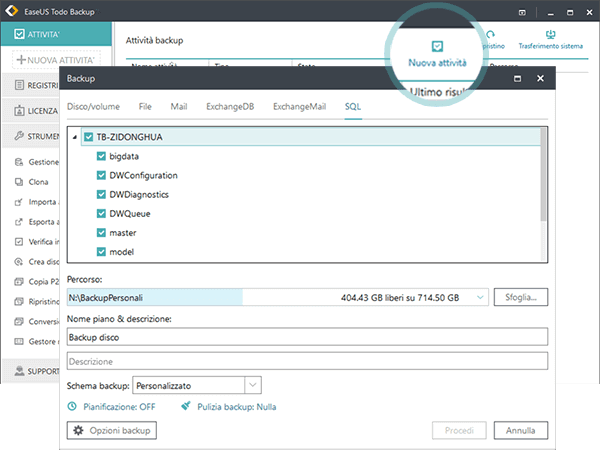Click the Pianificazione clock icon
The image size is (600, 475).
click(72, 406)
